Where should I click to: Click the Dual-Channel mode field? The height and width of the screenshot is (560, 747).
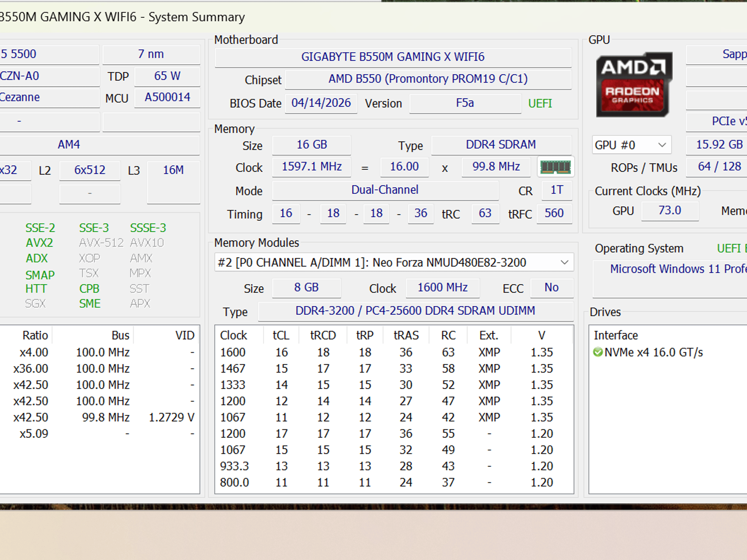click(x=385, y=190)
